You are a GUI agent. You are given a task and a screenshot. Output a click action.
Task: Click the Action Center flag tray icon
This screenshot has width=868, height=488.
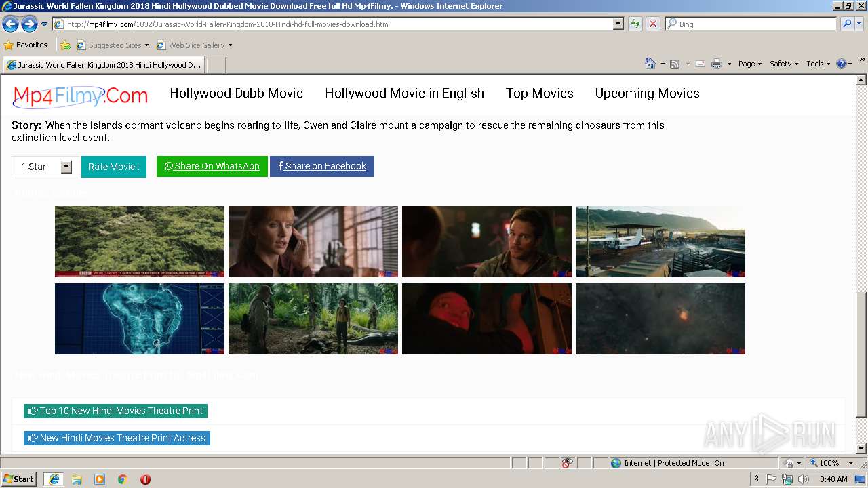click(771, 479)
